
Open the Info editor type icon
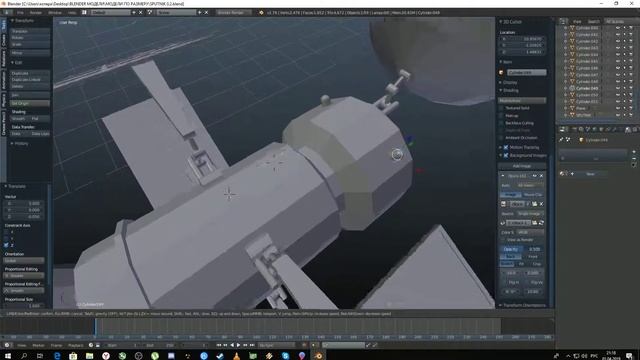[x=7, y=13]
